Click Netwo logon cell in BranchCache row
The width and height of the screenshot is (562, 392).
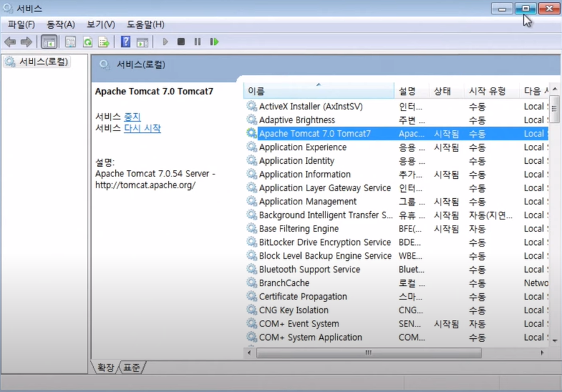click(x=536, y=283)
